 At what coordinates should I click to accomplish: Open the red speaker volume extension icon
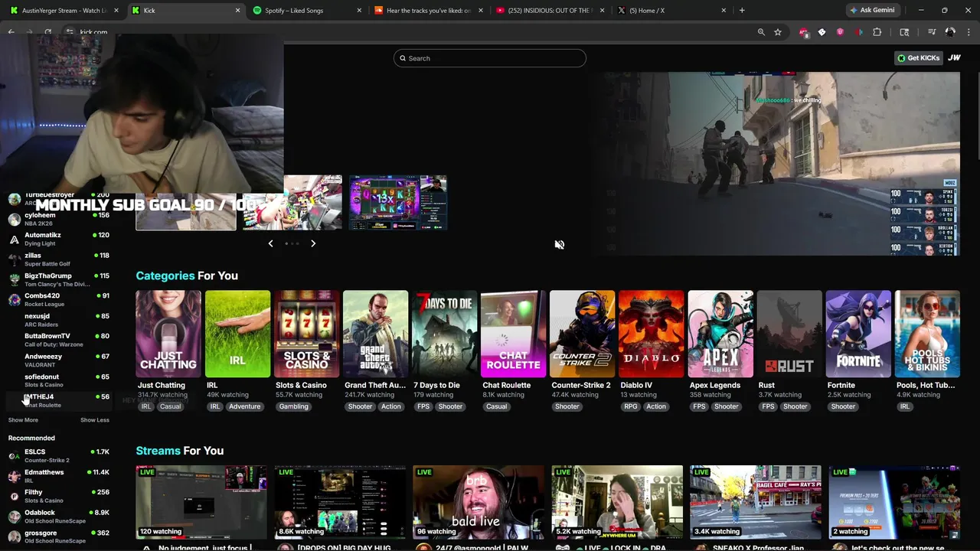click(858, 32)
